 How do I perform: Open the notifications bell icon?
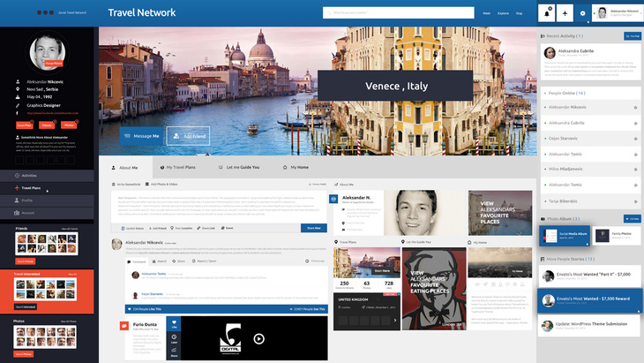(x=547, y=13)
